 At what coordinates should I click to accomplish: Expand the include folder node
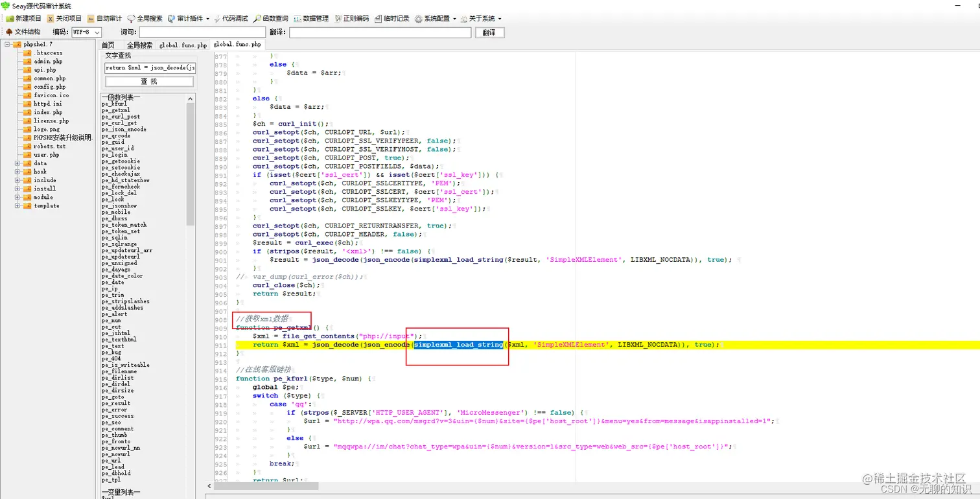17,180
